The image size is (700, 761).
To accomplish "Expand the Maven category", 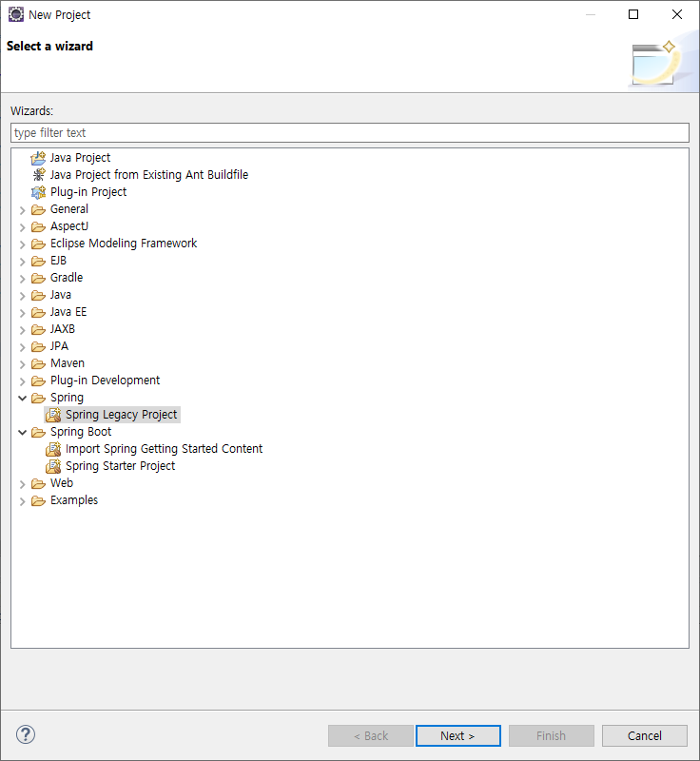I will click(22, 364).
